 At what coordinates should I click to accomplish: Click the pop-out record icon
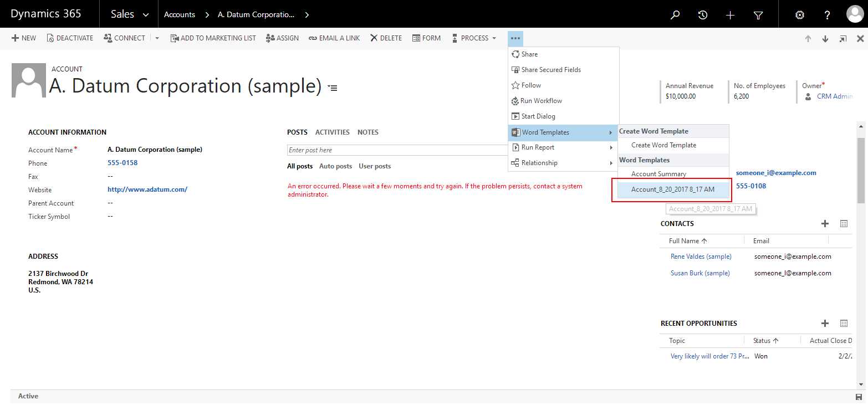(x=843, y=39)
